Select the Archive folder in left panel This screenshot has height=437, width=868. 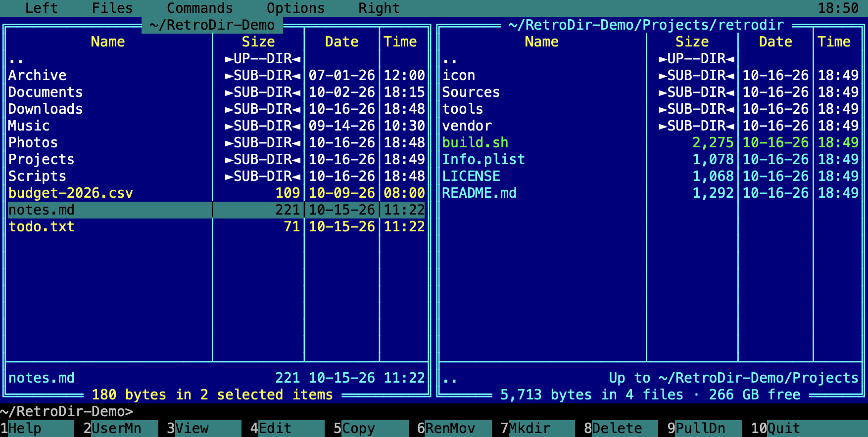coord(216,75)
